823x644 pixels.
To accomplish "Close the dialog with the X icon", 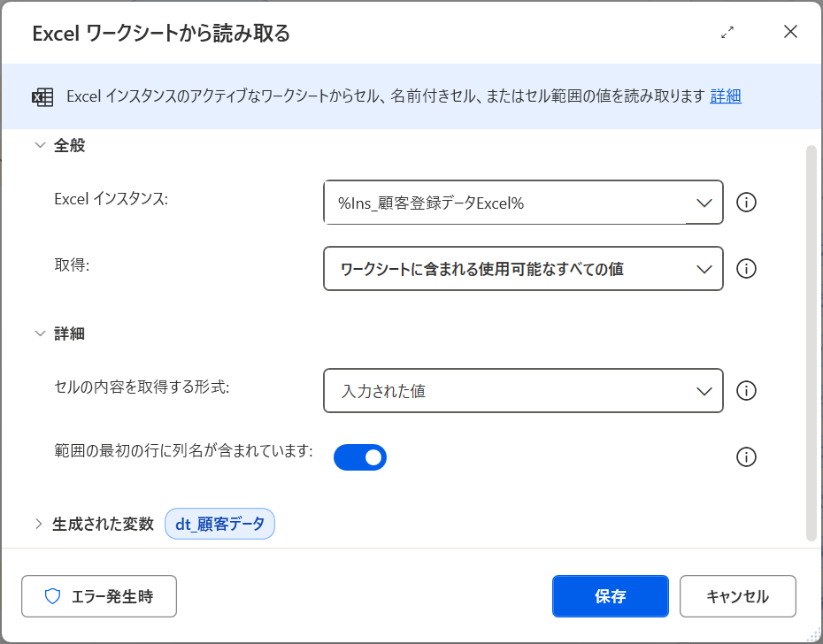I will click(790, 33).
